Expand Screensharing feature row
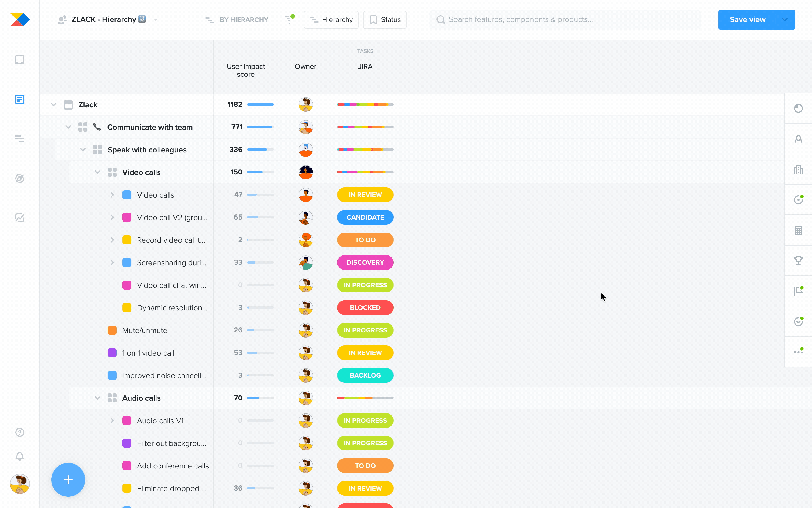 point(112,262)
